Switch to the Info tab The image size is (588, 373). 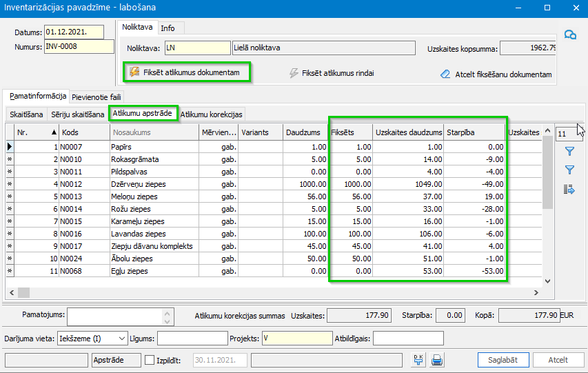click(x=168, y=28)
